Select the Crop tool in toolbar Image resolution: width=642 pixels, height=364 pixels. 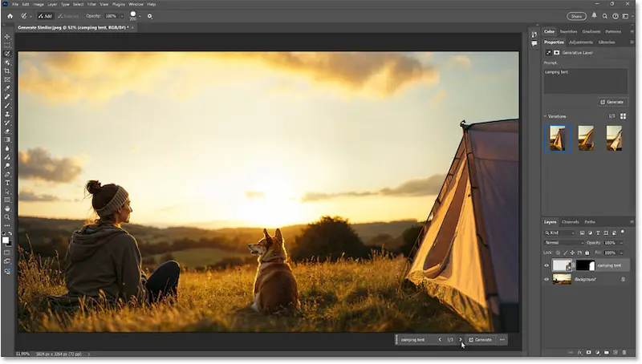tap(7, 71)
